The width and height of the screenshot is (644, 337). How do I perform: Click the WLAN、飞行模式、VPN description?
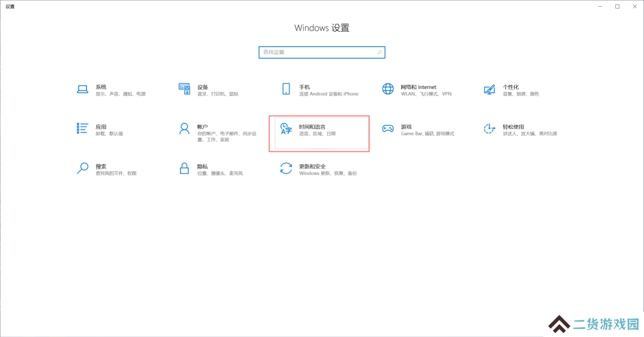click(426, 94)
